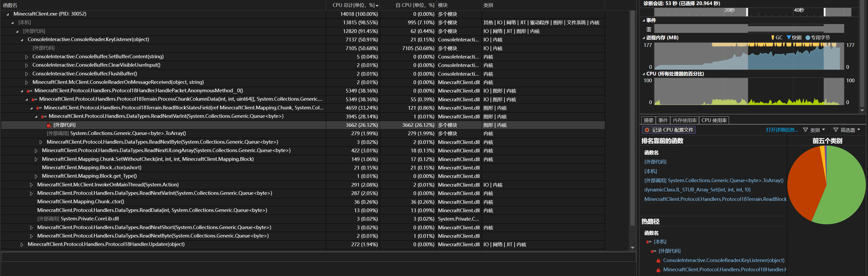Switch to the 摘要 tab
868x276 pixels.
[648, 120]
